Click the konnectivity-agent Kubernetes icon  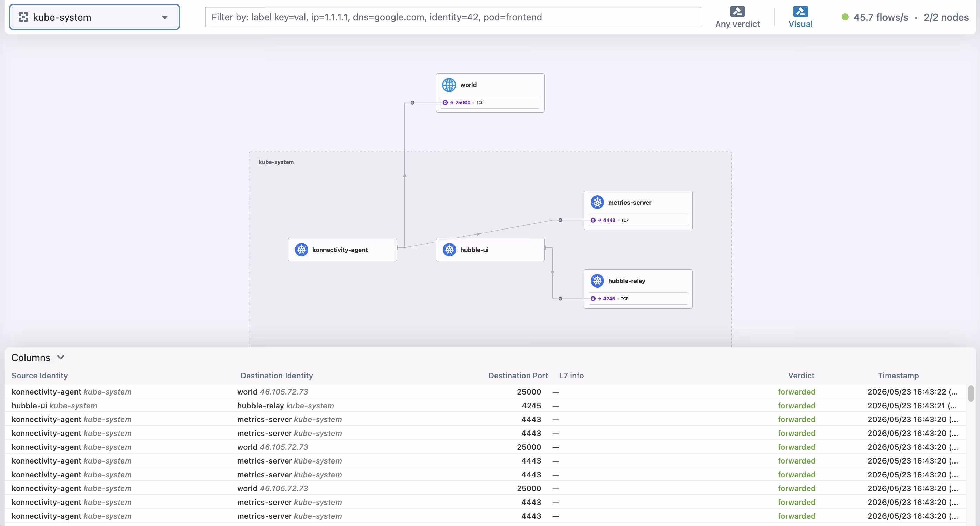point(301,250)
